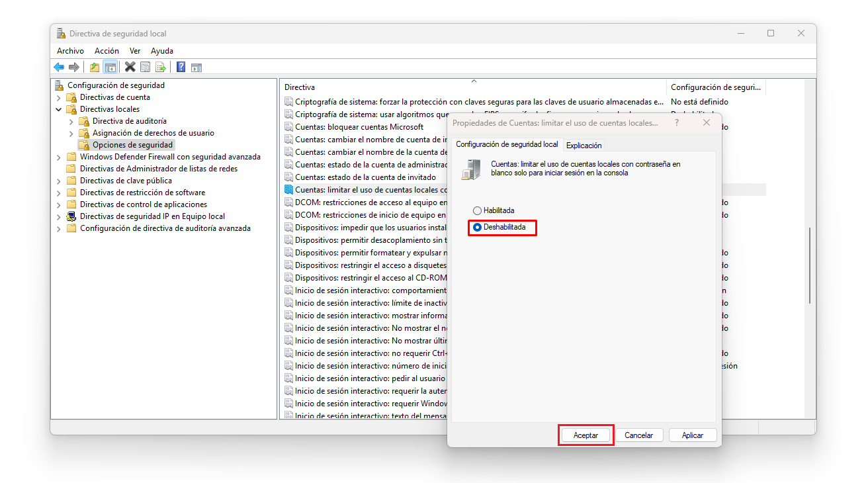Click the Directivas locales folder icon
The width and height of the screenshot is (868, 483).
[x=71, y=109]
